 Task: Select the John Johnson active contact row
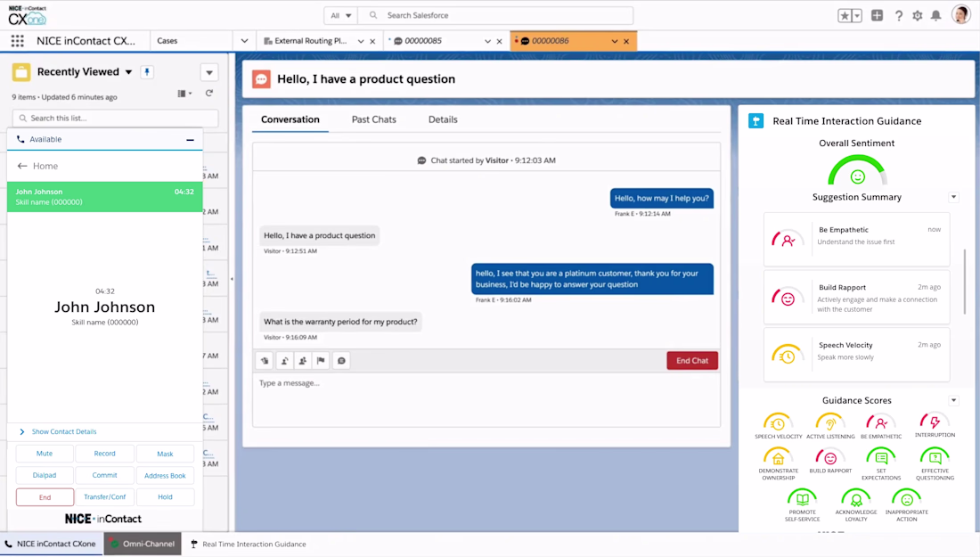coord(104,197)
